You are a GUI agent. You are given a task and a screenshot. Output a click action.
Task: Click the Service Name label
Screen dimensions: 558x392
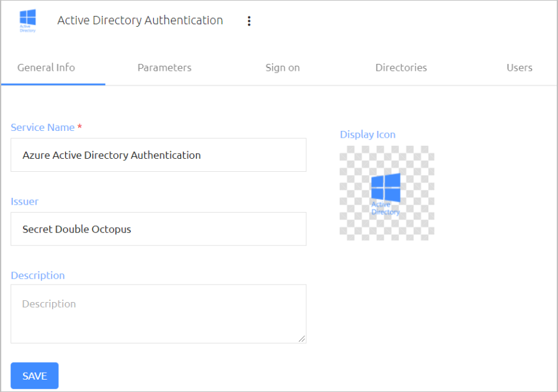pos(43,128)
